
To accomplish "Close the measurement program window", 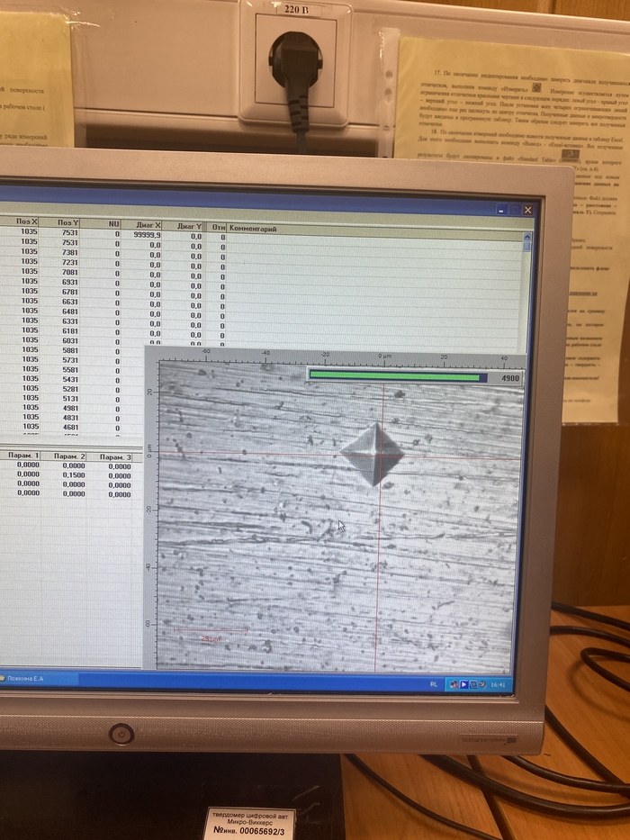I will coord(527,210).
